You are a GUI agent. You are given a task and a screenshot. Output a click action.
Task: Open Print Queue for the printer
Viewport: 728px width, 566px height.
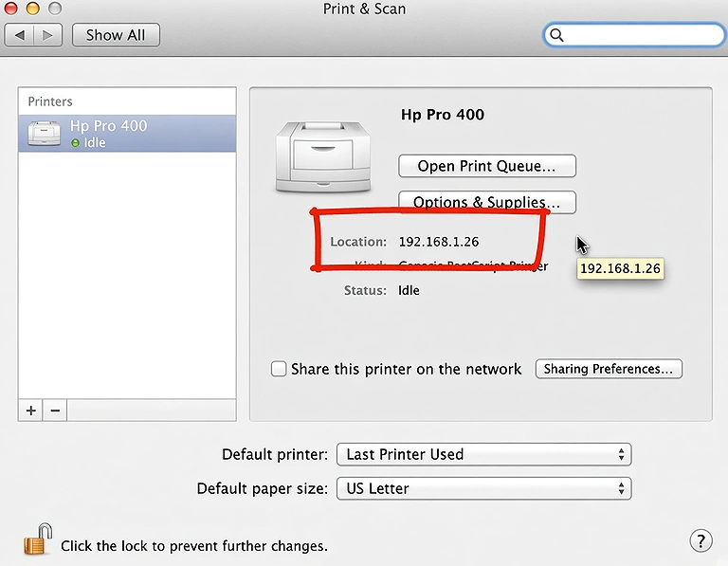coord(487,166)
